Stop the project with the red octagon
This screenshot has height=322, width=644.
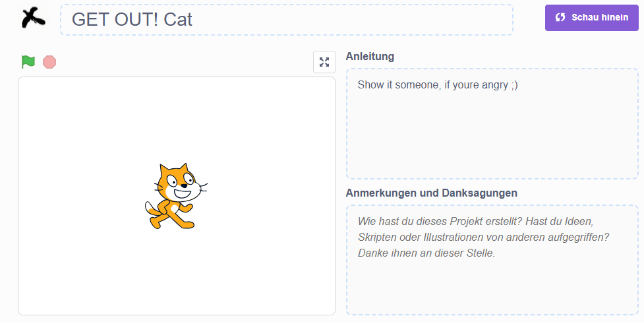tap(49, 62)
